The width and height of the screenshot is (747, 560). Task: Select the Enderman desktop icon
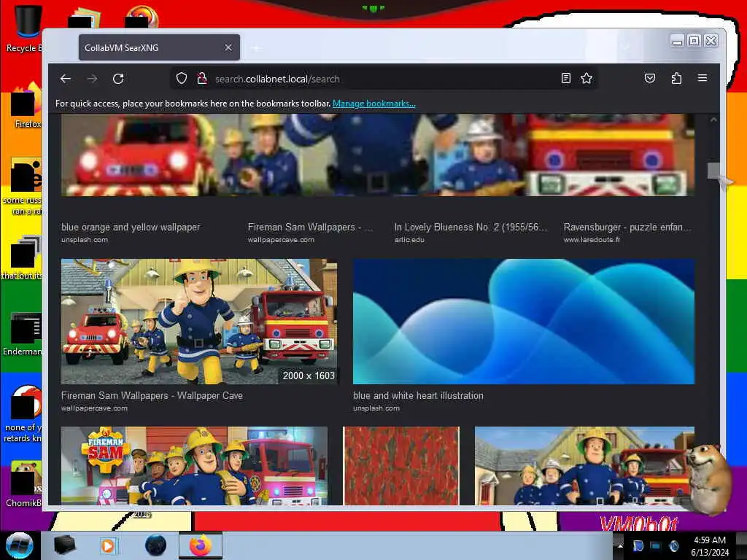pos(22,333)
